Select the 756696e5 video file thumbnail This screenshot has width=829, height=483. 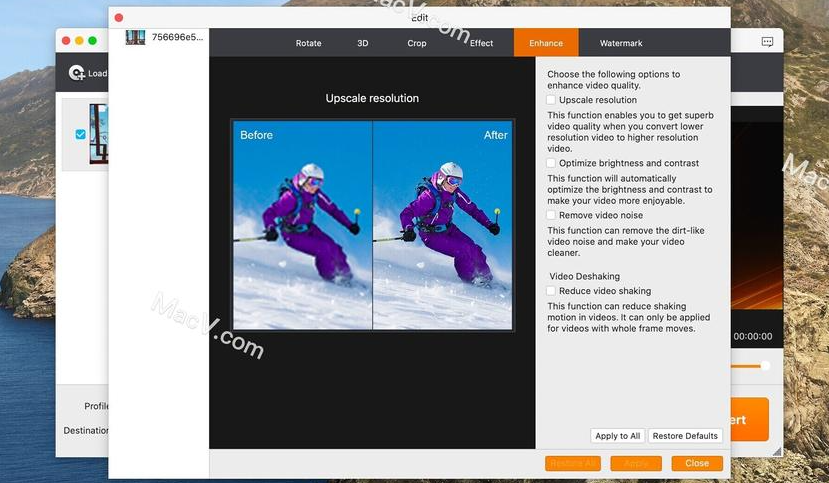point(135,37)
